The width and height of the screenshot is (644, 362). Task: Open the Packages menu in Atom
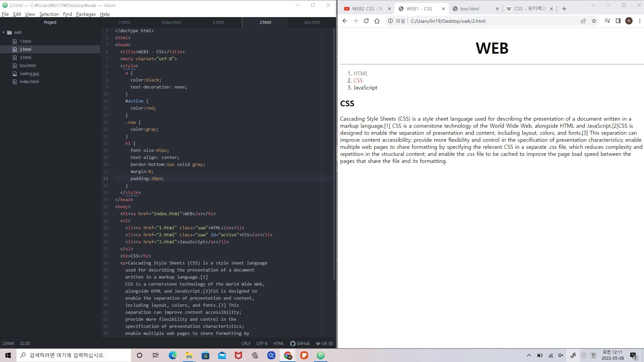pos(86,14)
